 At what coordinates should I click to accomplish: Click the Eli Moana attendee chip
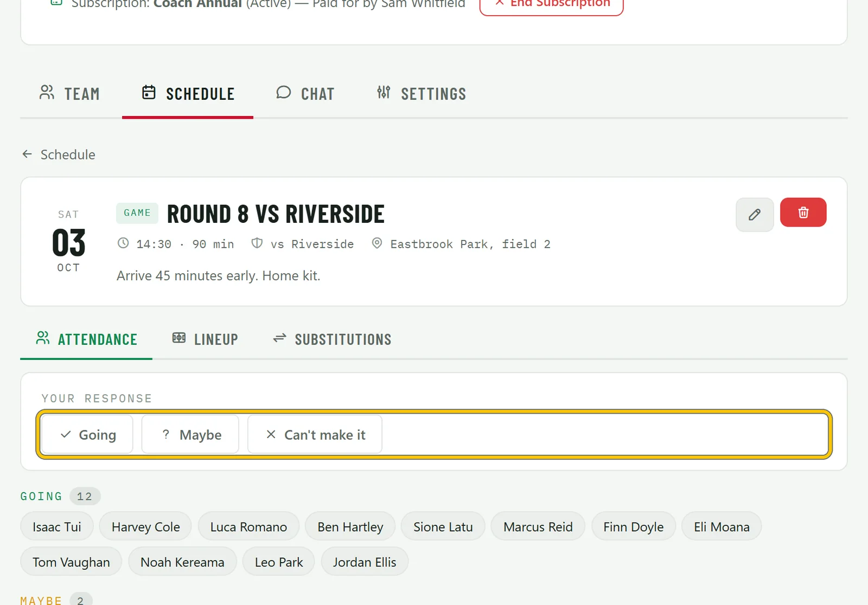click(722, 527)
